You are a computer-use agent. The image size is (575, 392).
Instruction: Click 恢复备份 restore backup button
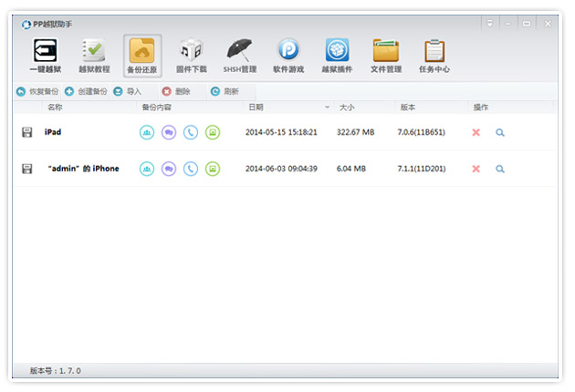37,91
